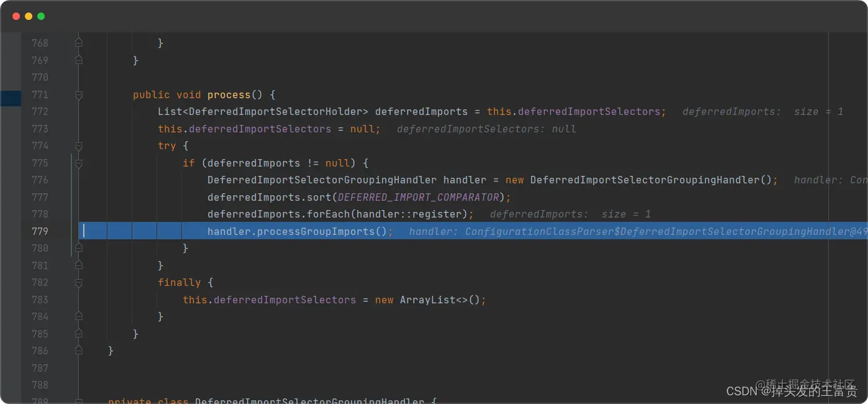Click the fold end marker at line 769
The image size is (868, 404).
78,60
